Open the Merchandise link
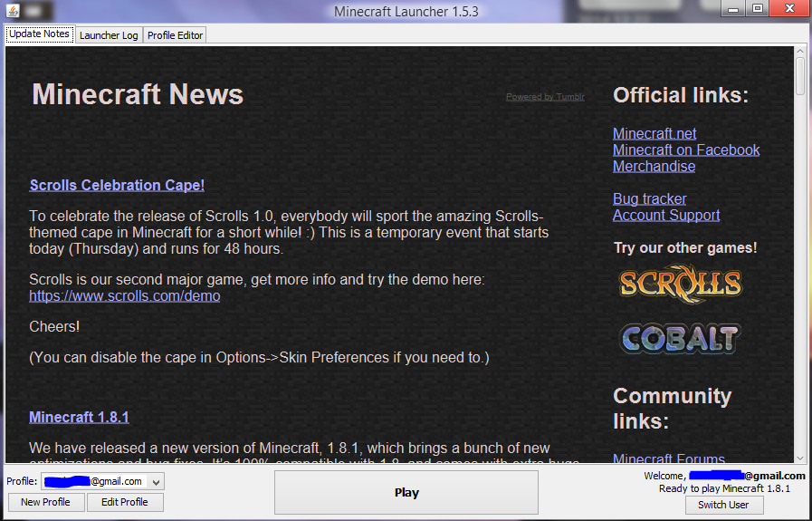812x521 pixels. tap(654, 167)
